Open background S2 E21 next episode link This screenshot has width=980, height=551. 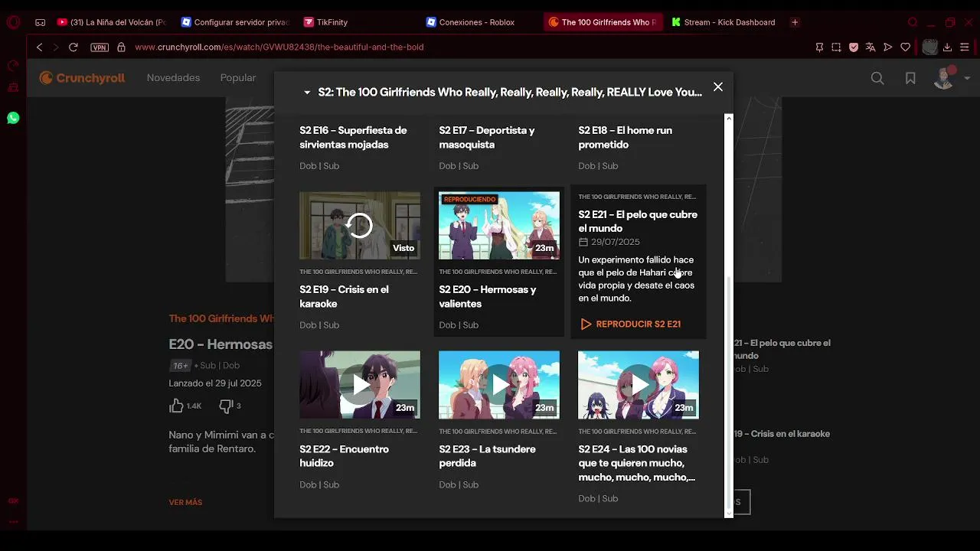point(782,350)
